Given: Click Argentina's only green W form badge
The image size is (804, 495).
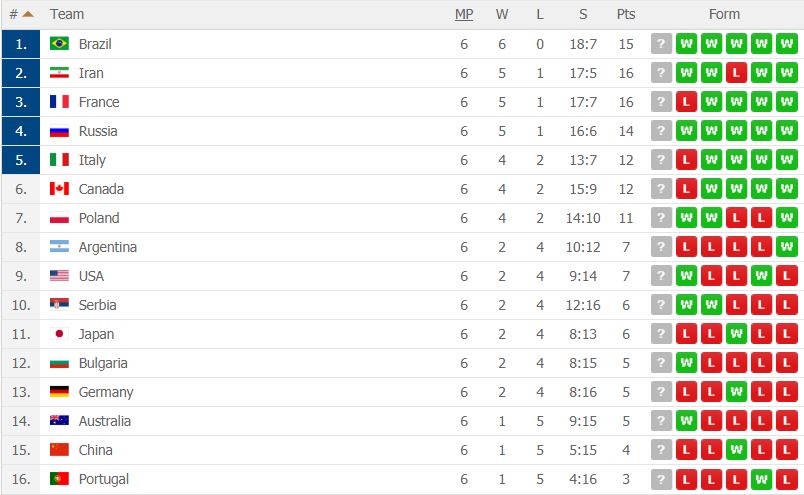Looking at the screenshot, I should click(x=786, y=247).
